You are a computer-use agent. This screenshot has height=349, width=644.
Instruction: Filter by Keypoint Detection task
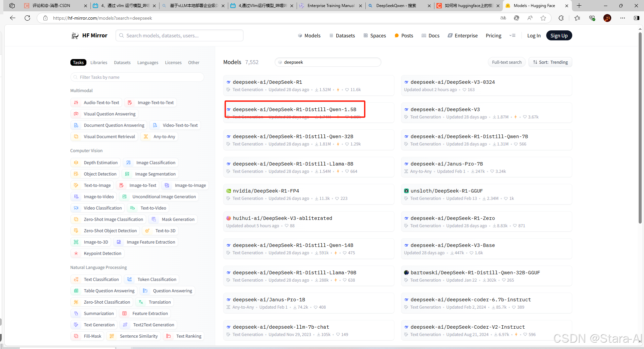click(x=97, y=253)
